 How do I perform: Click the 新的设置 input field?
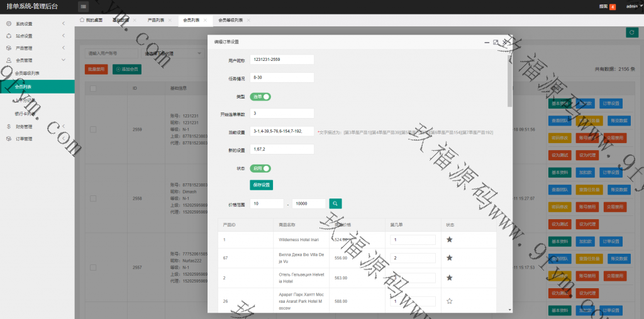tap(282, 149)
